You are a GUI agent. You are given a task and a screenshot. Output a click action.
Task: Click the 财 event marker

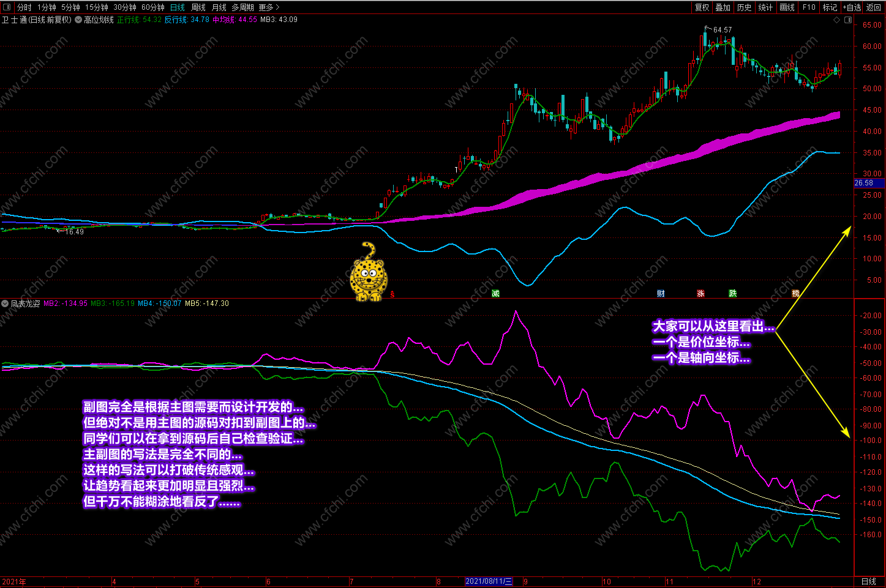tap(661, 294)
